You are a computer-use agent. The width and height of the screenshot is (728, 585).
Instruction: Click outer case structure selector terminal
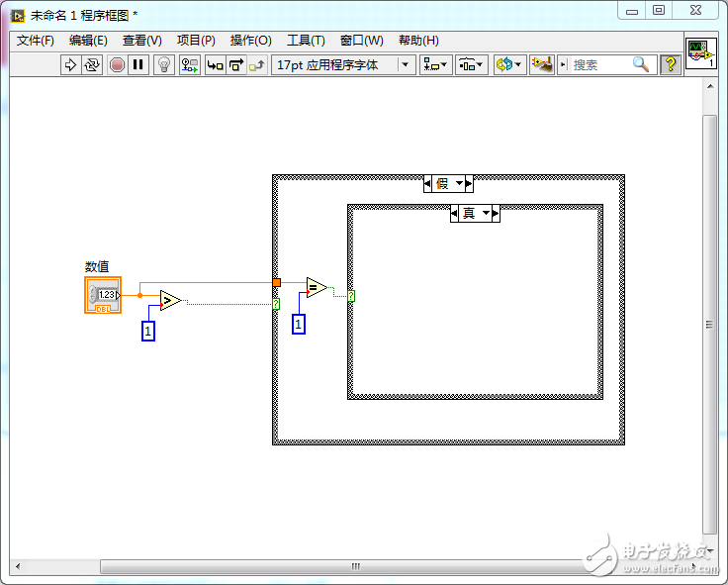276,304
